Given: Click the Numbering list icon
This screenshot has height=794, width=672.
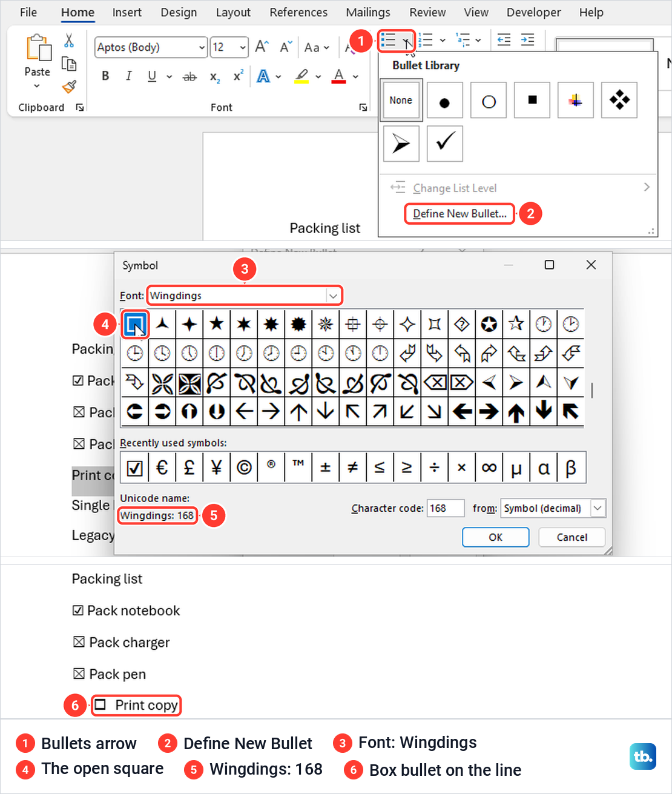Looking at the screenshot, I should point(426,40).
